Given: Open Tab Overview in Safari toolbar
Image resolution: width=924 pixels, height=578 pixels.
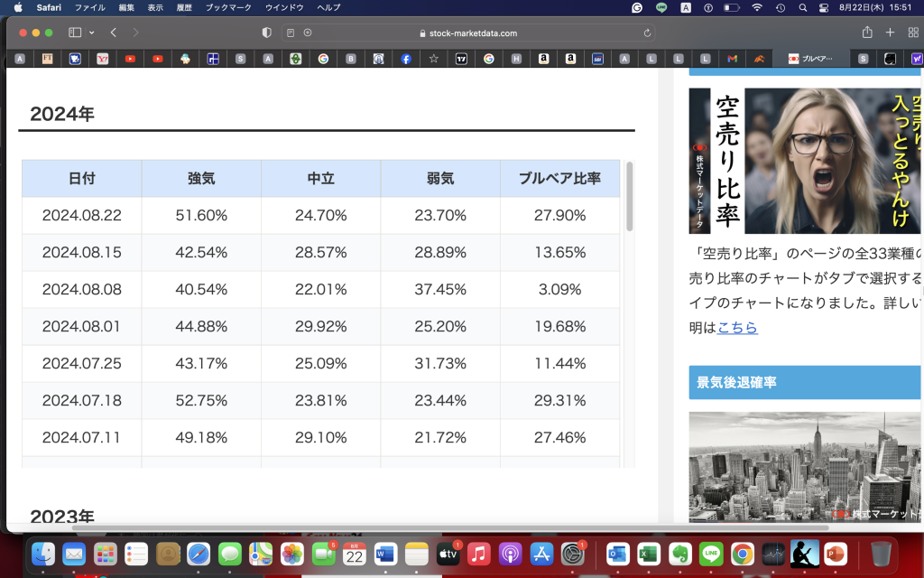Looking at the screenshot, I should pos(913,32).
